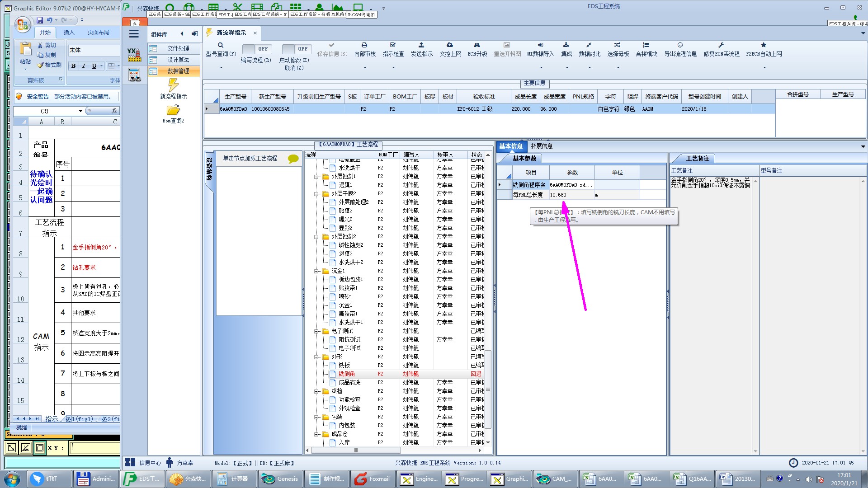Click the P2ECN自动上网 star icon

pyautogui.click(x=764, y=45)
